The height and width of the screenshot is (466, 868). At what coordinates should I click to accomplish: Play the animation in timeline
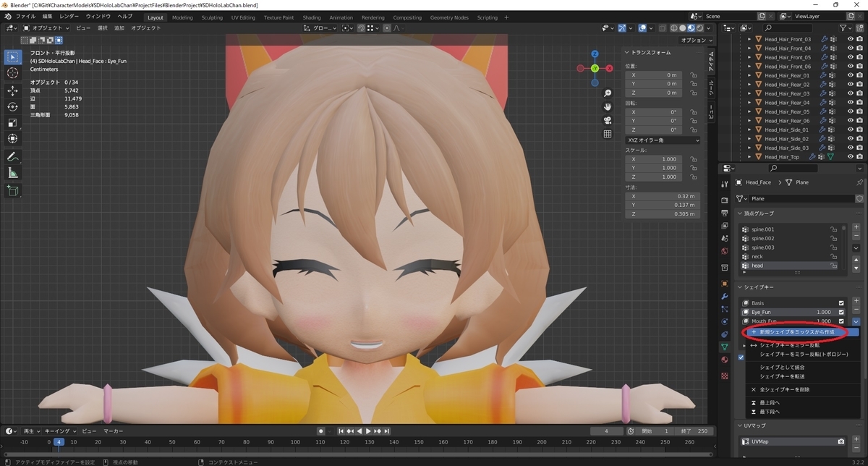coord(368,431)
